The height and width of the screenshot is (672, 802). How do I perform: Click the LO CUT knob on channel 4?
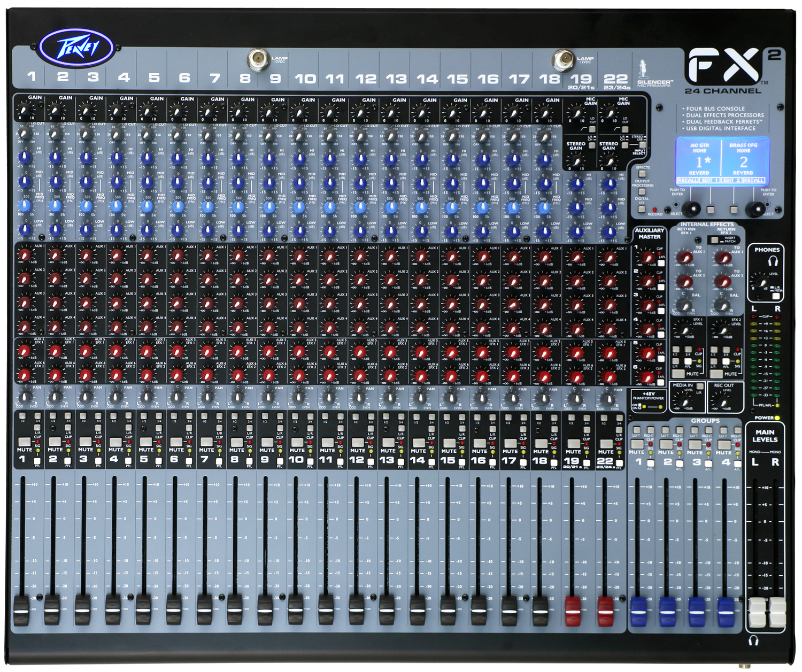tap(116, 135)
